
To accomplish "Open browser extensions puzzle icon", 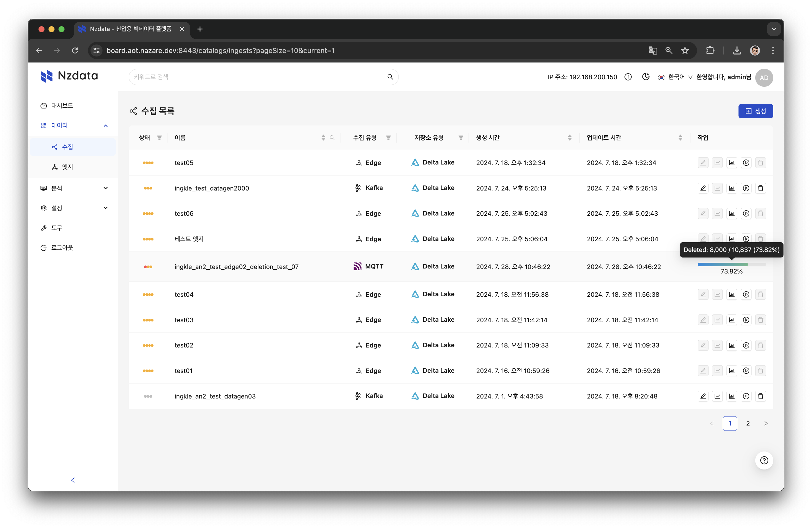I will coord(710,50).
